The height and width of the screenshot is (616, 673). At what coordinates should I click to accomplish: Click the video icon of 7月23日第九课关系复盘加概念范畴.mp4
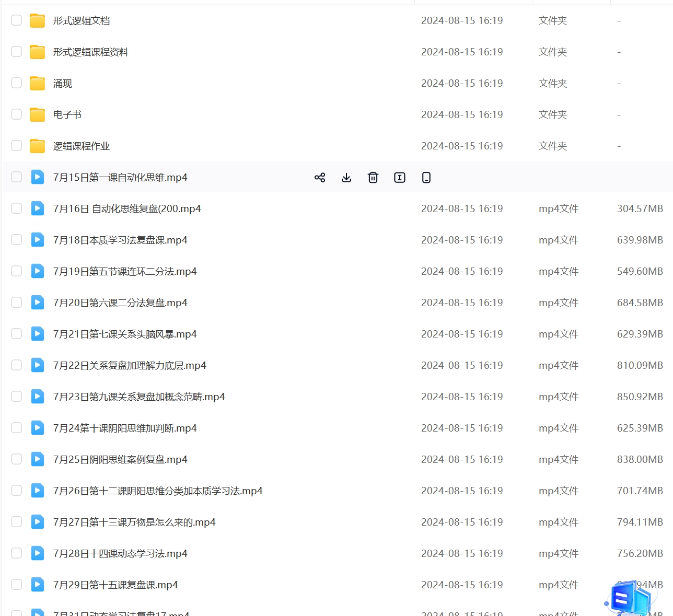coord(37,397)
